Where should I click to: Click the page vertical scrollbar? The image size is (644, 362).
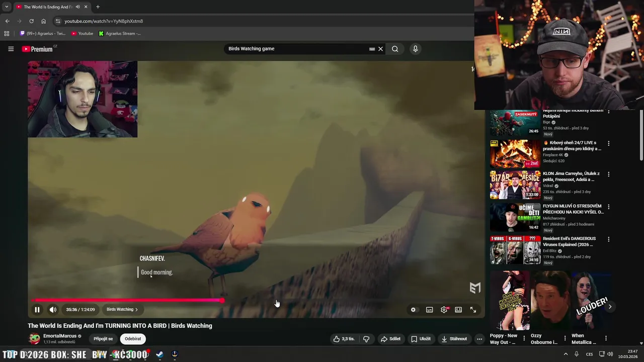click(x=641, y=136)
